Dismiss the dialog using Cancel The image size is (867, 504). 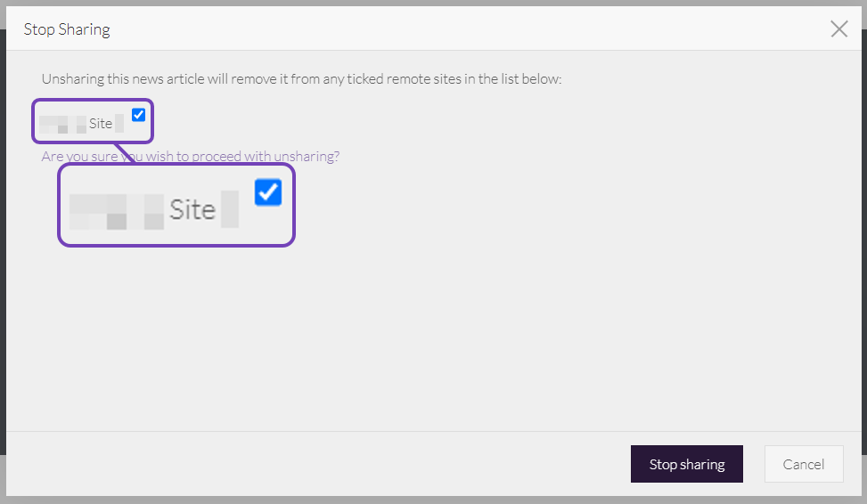pos(804,464)
